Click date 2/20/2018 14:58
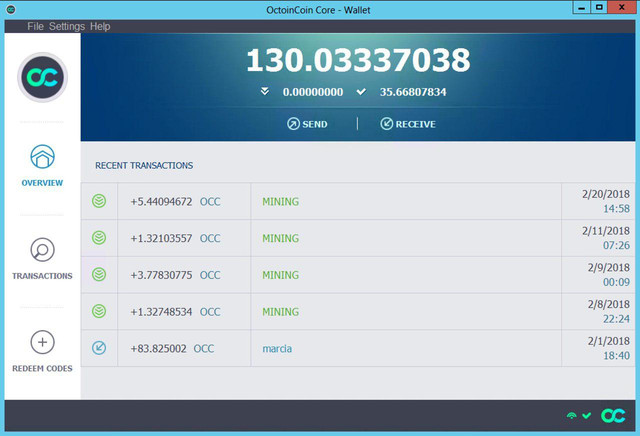The image size is (640, 436). [x=606, y=201]
